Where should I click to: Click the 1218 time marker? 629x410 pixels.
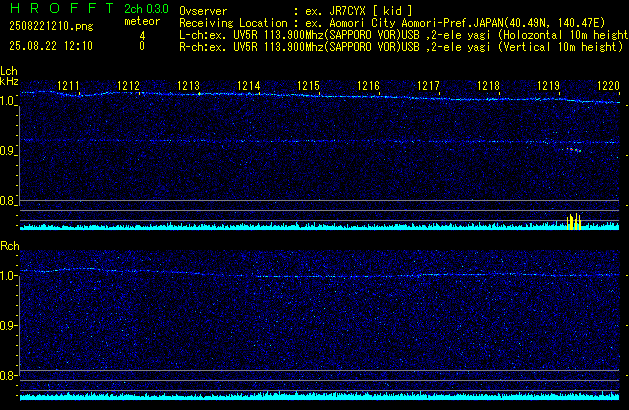[x=488, y=86]
